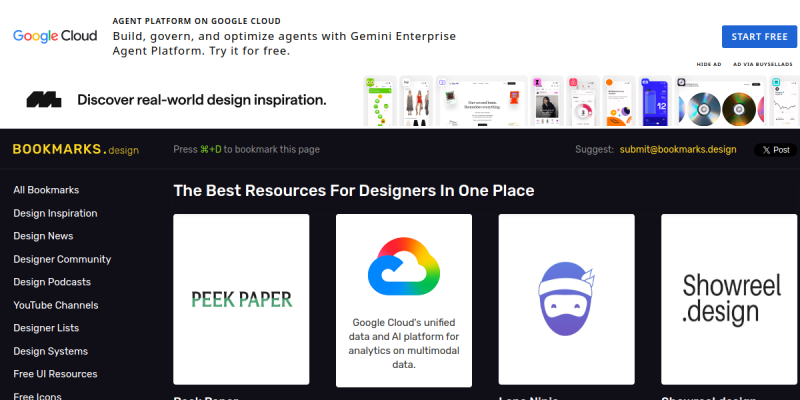Click the Google Cloud logo in the ad
The image size is (800, 400).
pos(55,36)
